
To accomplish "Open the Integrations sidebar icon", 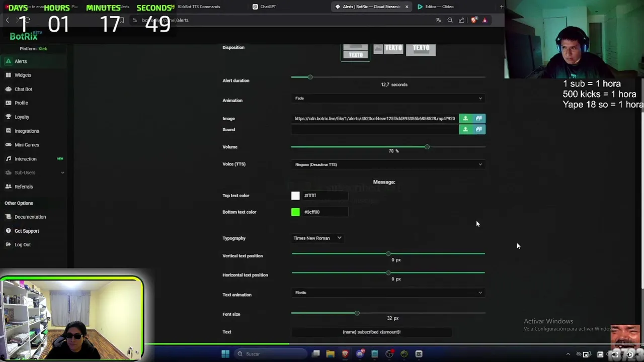I will [8, 131].
